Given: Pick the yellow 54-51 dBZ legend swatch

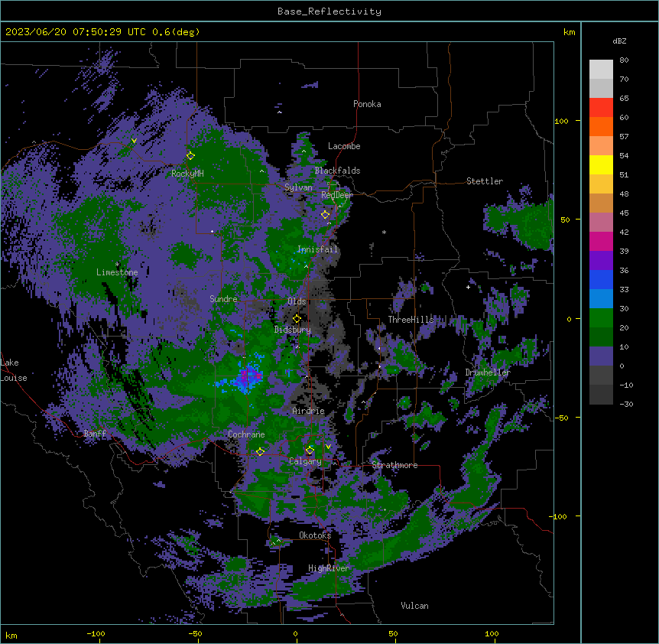Looking at the screenshot, I should pos(601,164).
